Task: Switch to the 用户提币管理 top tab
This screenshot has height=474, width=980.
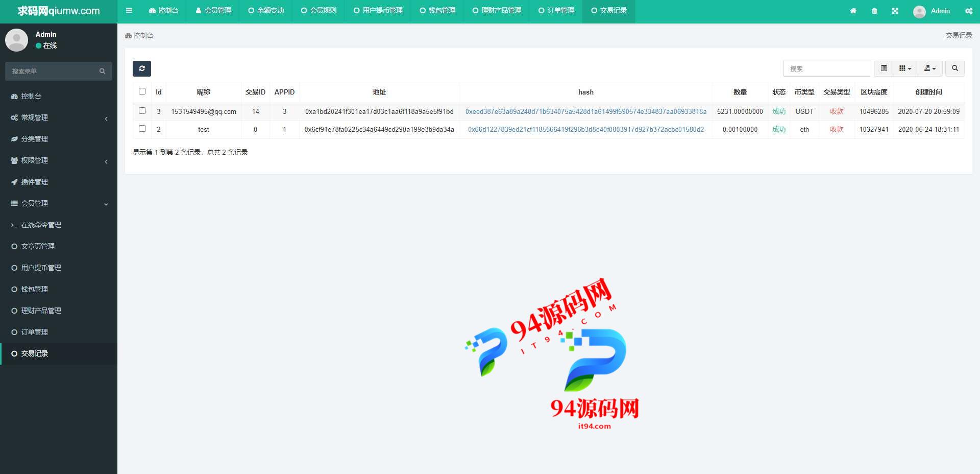Action: (378, 11)
